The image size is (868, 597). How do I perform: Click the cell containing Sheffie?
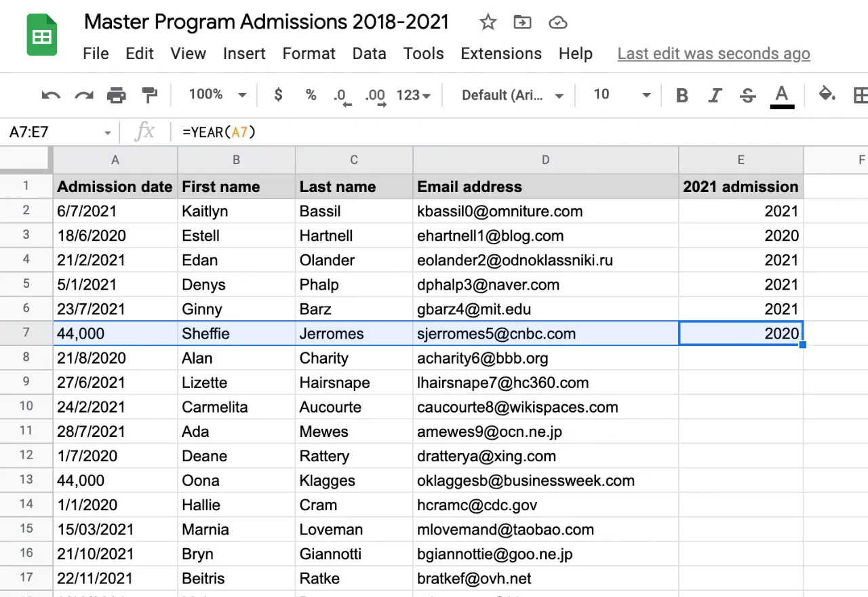click(236, 333)
